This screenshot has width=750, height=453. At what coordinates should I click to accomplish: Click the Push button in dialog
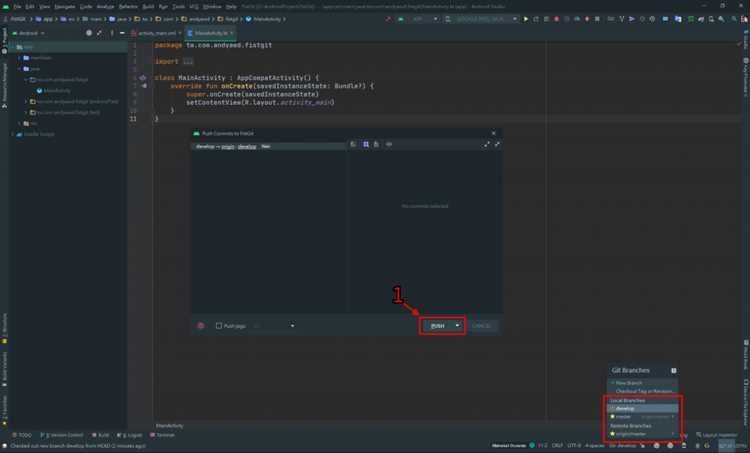[438, 326]
